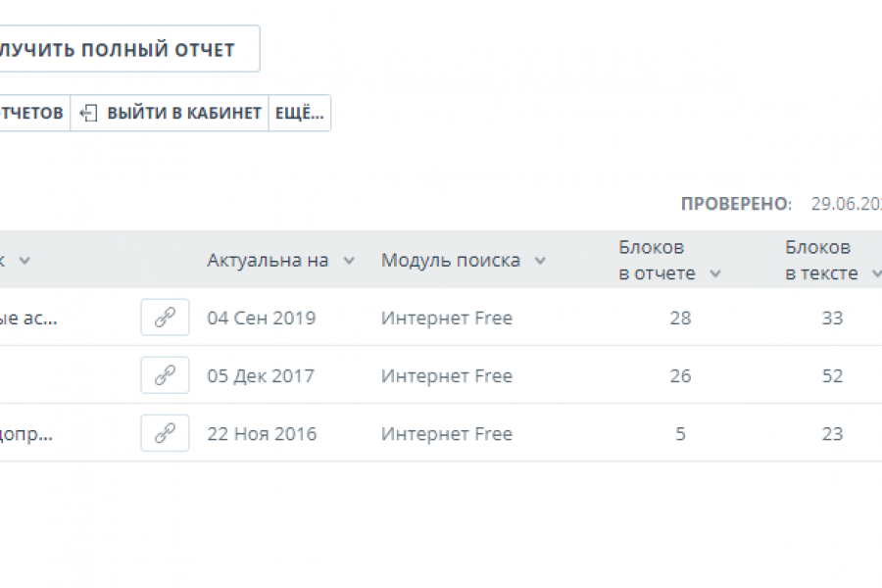The height and width of the screenshot is (588, 882).
Task: Click the value 52 under Блоков в тексте
Action: 832,375
